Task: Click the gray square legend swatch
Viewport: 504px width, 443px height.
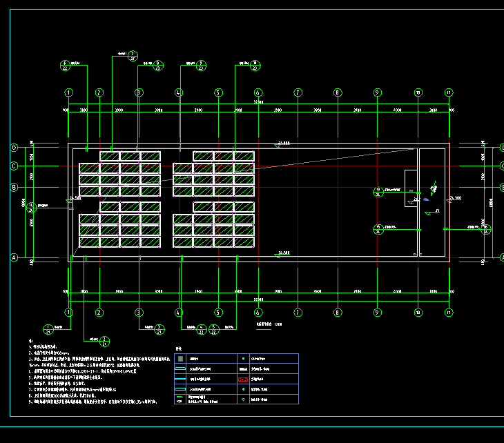Action: pyautogui.click(x=180, y=359)
